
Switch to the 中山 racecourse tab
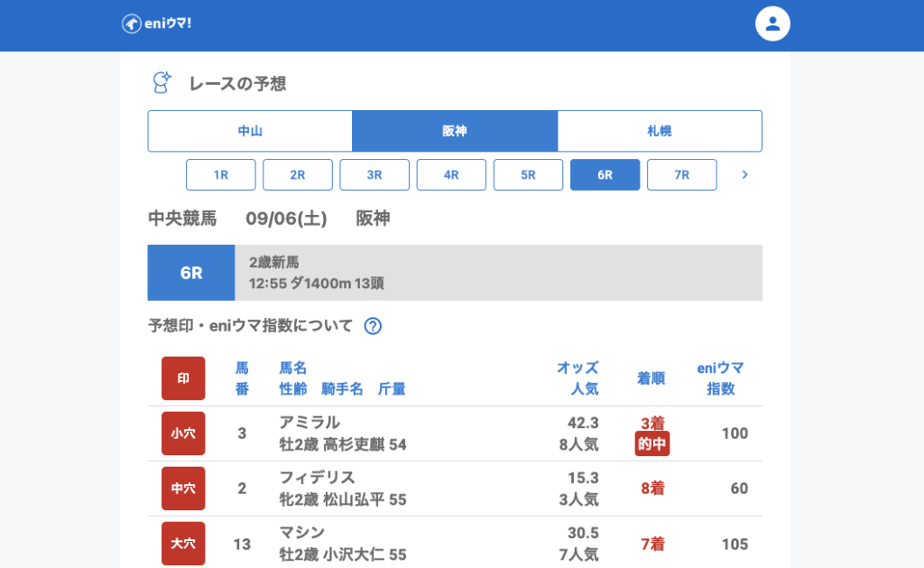click(x=250, y=131)
